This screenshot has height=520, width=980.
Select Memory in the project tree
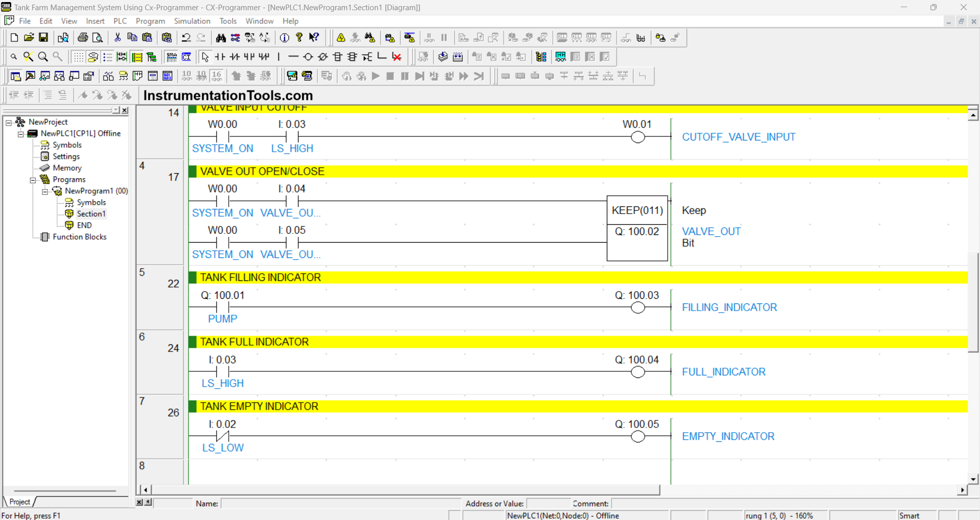click(x=67, y=168)
